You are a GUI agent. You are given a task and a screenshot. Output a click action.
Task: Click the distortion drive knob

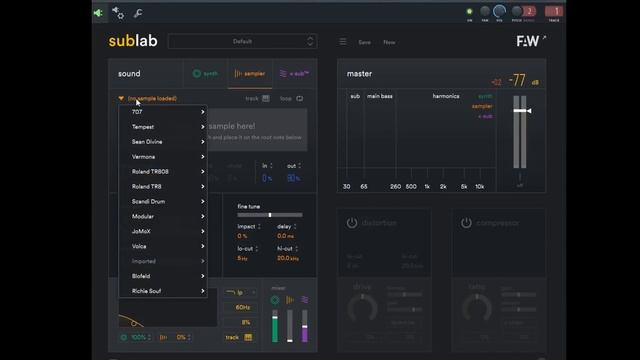362,308
